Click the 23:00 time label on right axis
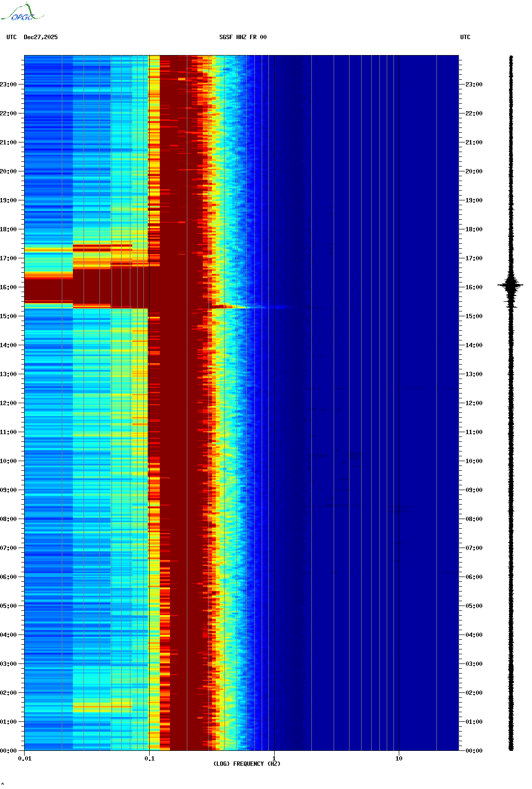The width and height of the screenshot is (532, 789). 474,85
